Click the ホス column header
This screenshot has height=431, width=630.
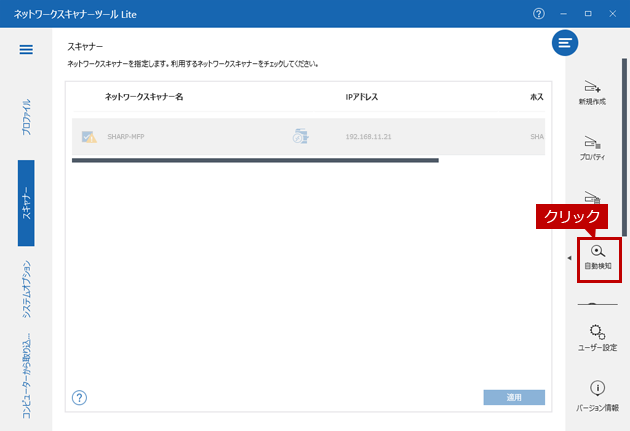click(537, 97)
